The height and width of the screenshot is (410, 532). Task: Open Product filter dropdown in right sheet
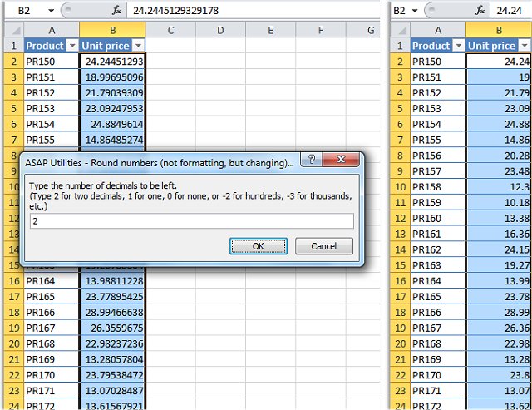coord(458,46)
